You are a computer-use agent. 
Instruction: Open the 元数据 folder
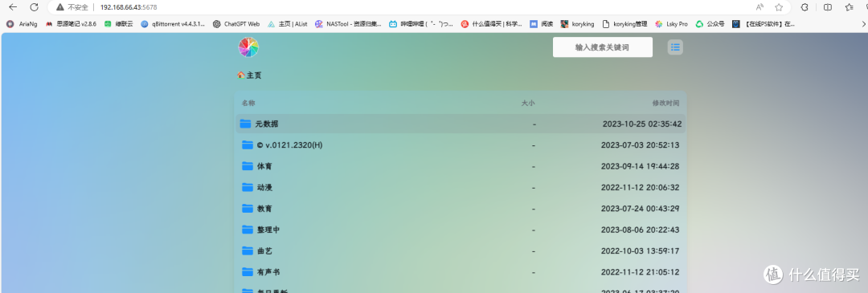tap(461, 124)
